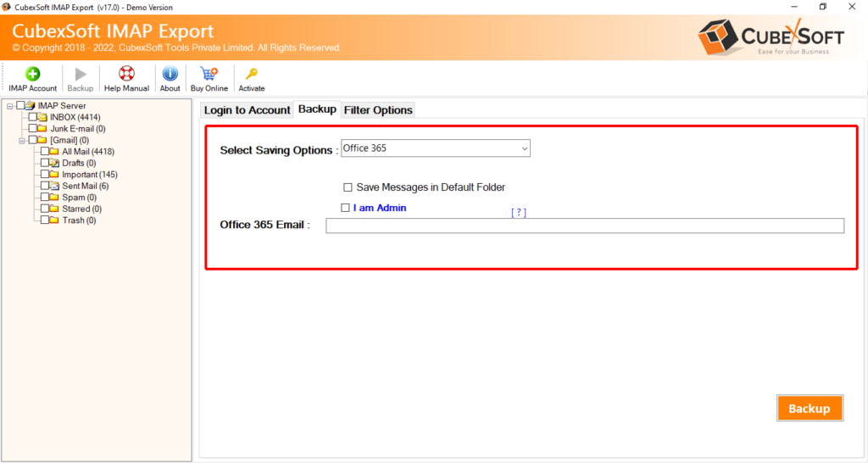Click the [Gmail] folder icon
Viewport: 868px width, 463px height.
(x=42, y=140)
